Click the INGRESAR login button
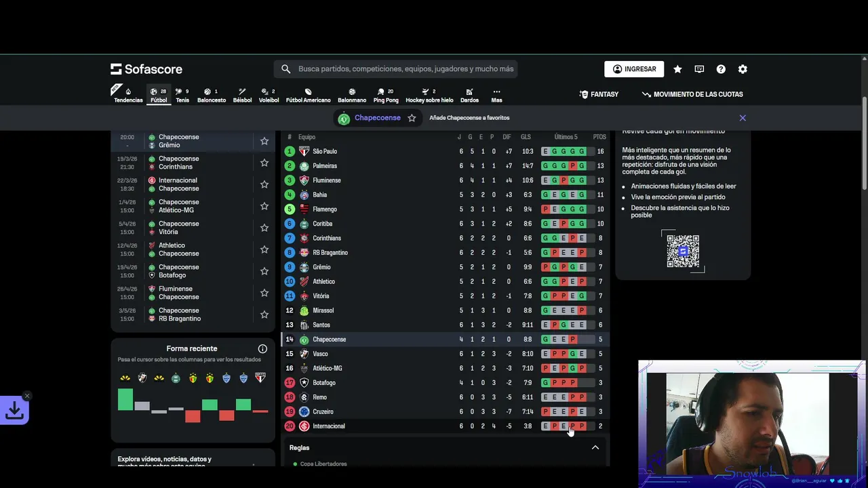This screenshot has height=488, width=868. pos(634,69)
